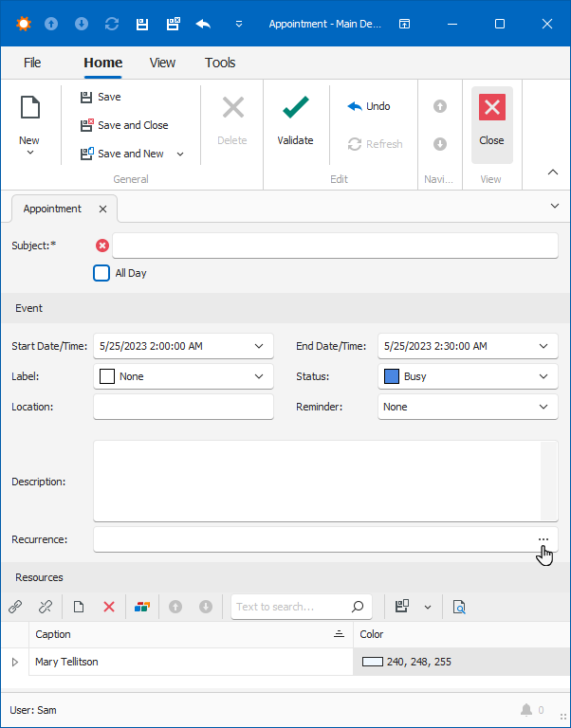Screen dimensions: 571x728
Task: Click Save in the General group
Action: tap(101, 97)
